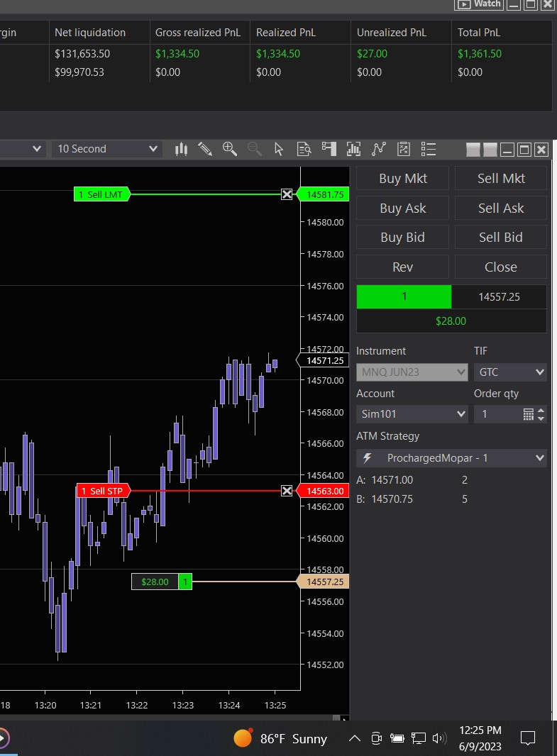Click the Order qty calculator icon

tap(529, 414)
